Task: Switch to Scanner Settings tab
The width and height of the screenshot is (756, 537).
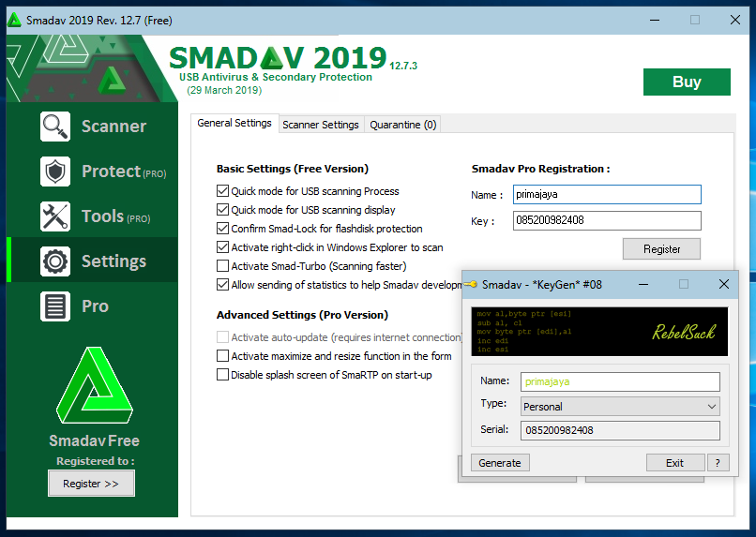Action: pos(321,125)
